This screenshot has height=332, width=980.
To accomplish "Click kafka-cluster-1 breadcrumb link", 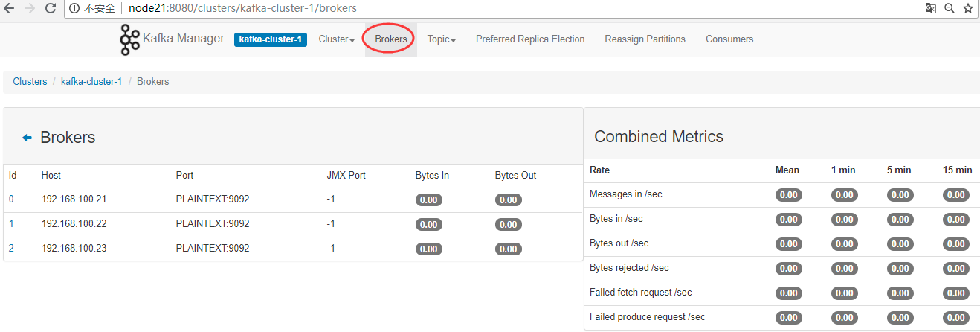I will 91,82.
